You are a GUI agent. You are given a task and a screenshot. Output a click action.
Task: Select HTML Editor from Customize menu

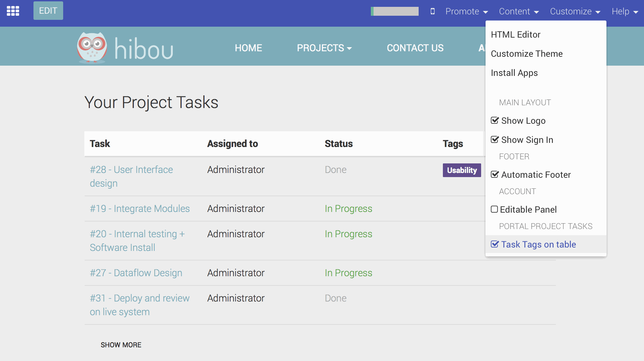[x=546, y=35]
